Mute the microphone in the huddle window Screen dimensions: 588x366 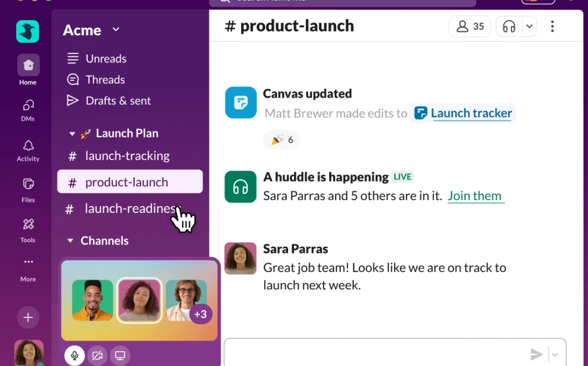pyautogui.click(x=74, y=355)
